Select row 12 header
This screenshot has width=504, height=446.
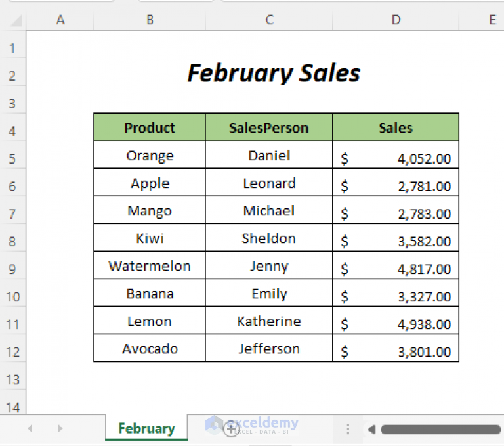(13, 351)
